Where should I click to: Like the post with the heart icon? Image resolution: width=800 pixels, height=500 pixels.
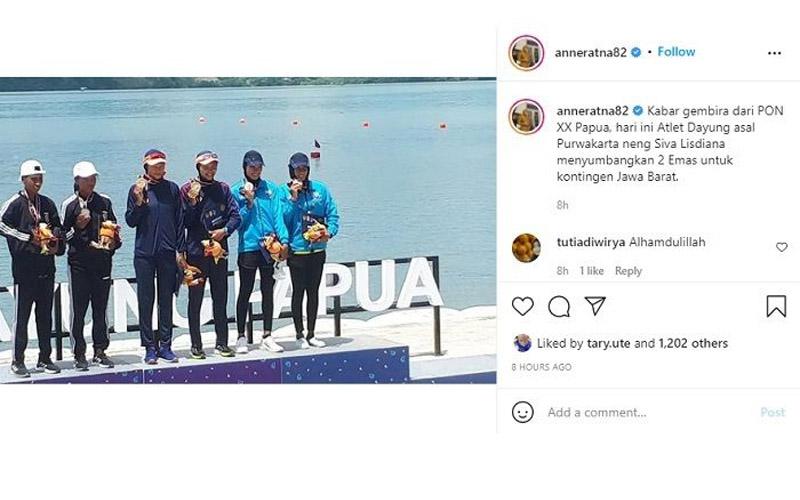coord(522,307)
